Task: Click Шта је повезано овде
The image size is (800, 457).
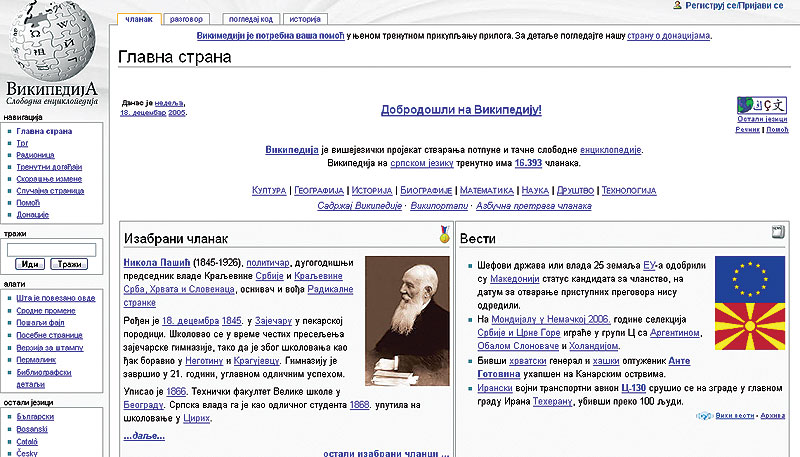Action: [x=56, y=298]
